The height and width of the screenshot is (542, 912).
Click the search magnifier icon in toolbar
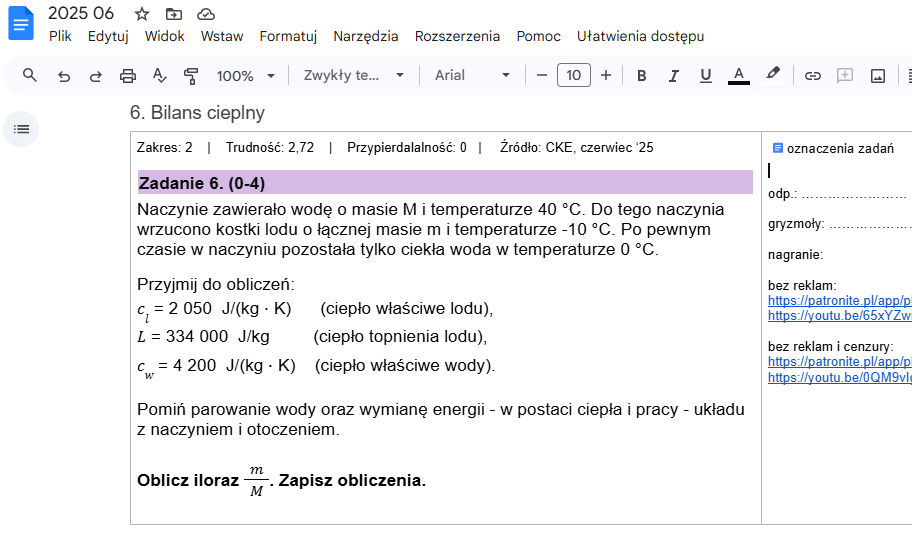pyautogui.click(x=30, y=75)
